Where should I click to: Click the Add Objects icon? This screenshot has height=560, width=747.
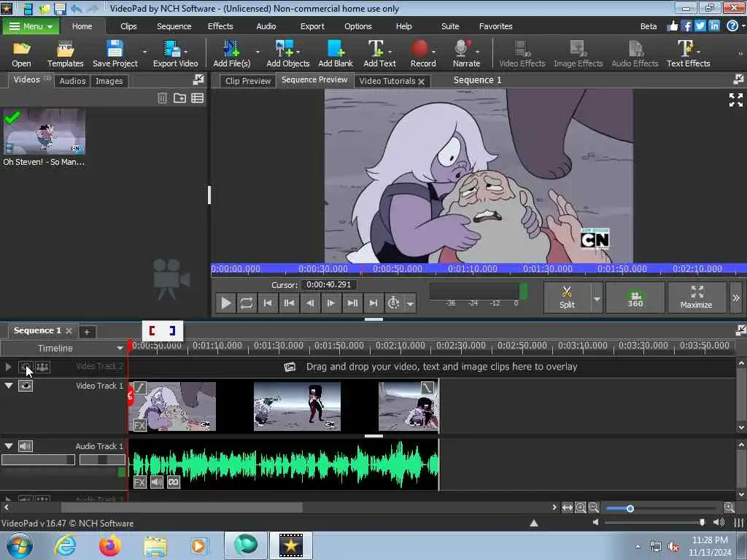[287, 53]
